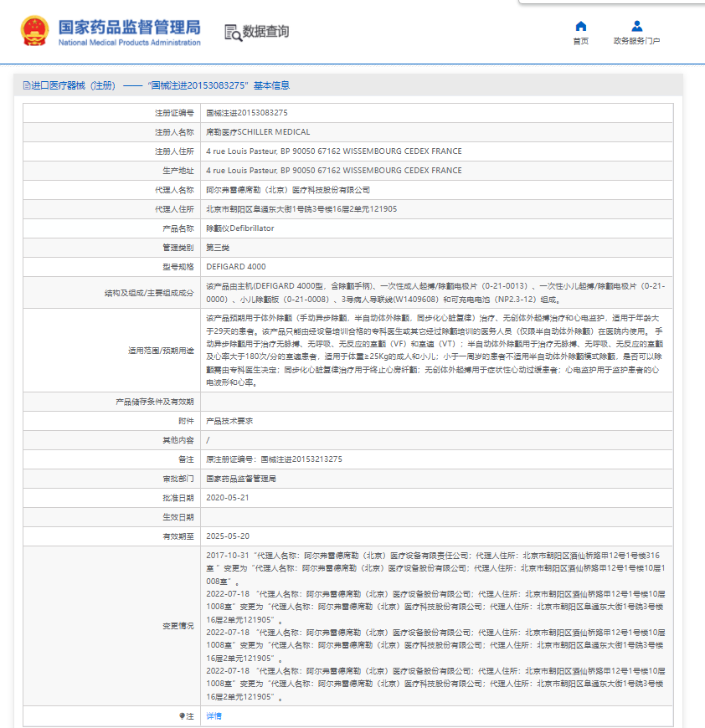Click the 产品储存条件及有效期 row label
The height and width of the screenshot is (728, 705).
(155, 402)
